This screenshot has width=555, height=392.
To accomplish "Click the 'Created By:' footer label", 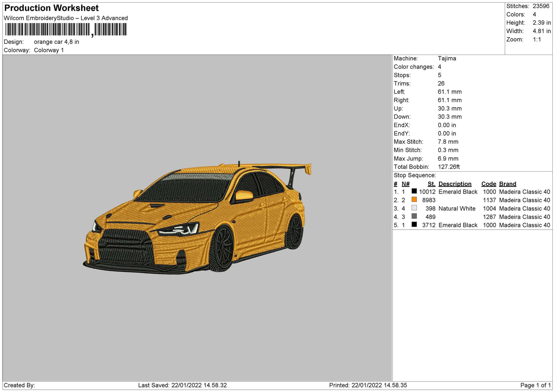I will coord(19,385).
